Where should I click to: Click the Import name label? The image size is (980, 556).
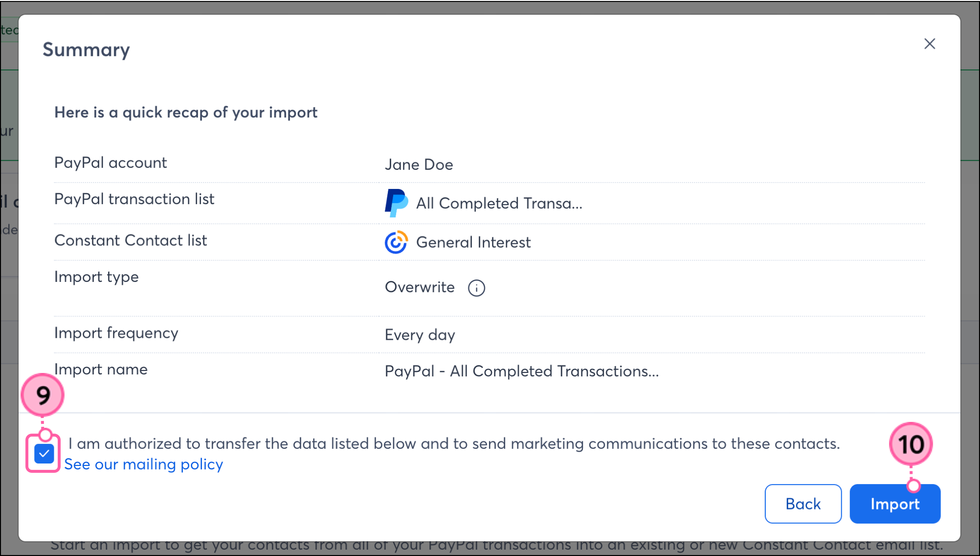[101, 370]
